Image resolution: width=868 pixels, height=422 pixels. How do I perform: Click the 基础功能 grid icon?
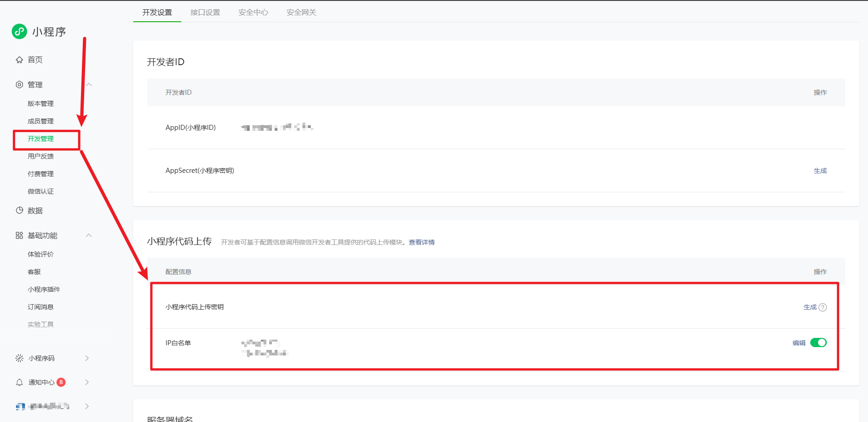pyautogui.click(x=19, y=235)
